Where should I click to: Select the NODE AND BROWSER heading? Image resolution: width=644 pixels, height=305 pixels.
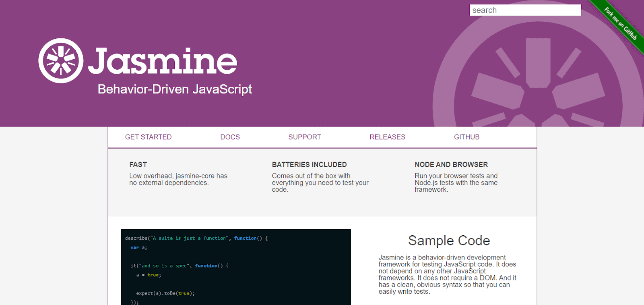pyautogui.click(x=451, y=164)
